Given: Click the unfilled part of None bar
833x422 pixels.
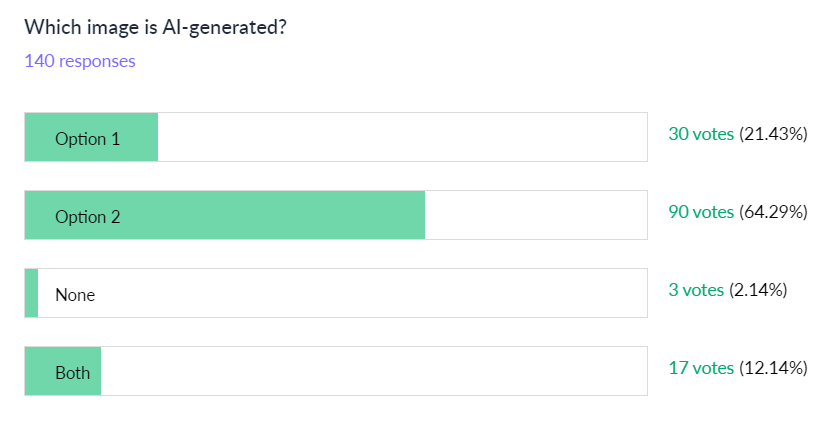Looking at the screenshot, I should click(340, 294).
